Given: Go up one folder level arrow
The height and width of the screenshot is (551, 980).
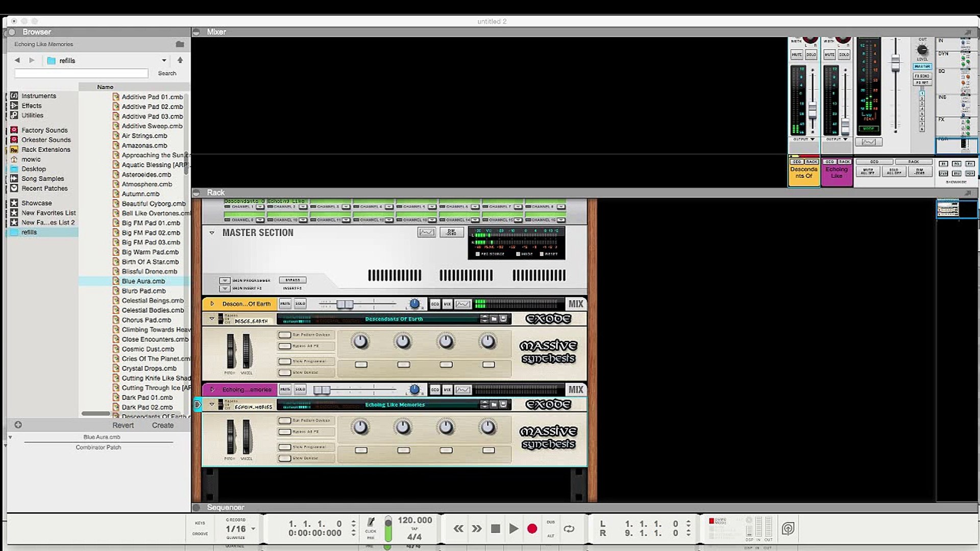Looking at the screenshot, I should (x=180, y=60).
